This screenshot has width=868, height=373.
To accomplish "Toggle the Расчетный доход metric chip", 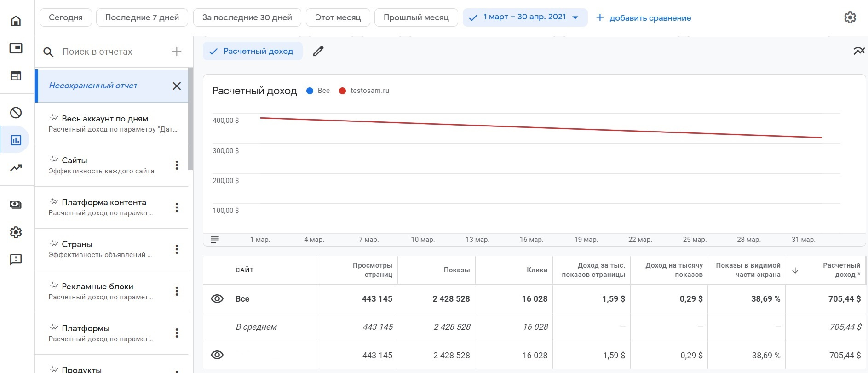I will click(x=253, y=51).
